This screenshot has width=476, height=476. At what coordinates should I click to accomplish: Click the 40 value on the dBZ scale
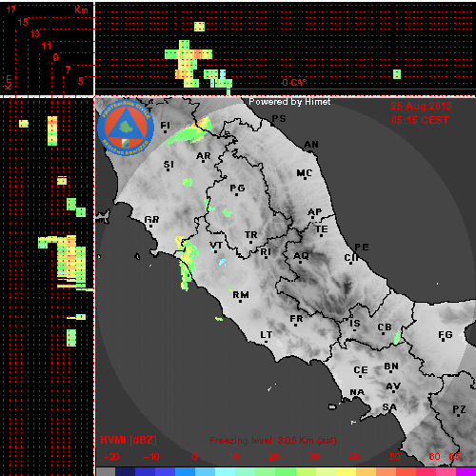pyautogui.click(x=353, y=457)
